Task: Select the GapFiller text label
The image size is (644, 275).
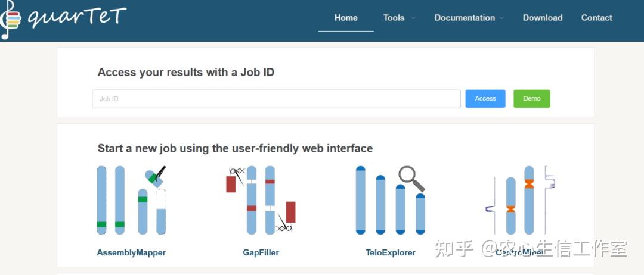Action: [x=261, y=252]
